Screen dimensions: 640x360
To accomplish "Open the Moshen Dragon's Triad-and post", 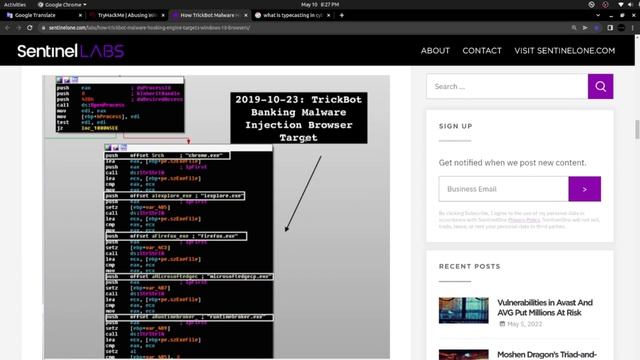I will tap(547, 354).
